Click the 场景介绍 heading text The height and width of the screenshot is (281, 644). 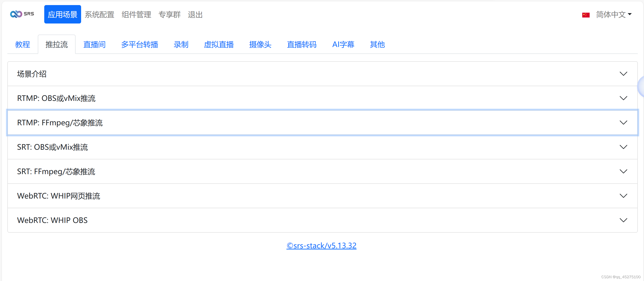tap(32, 74)
